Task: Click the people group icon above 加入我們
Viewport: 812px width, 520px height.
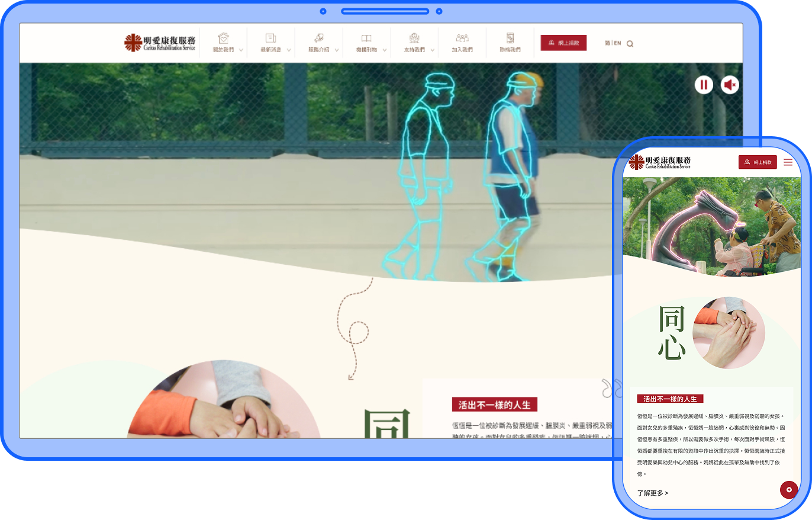Action: click(462, 38)
